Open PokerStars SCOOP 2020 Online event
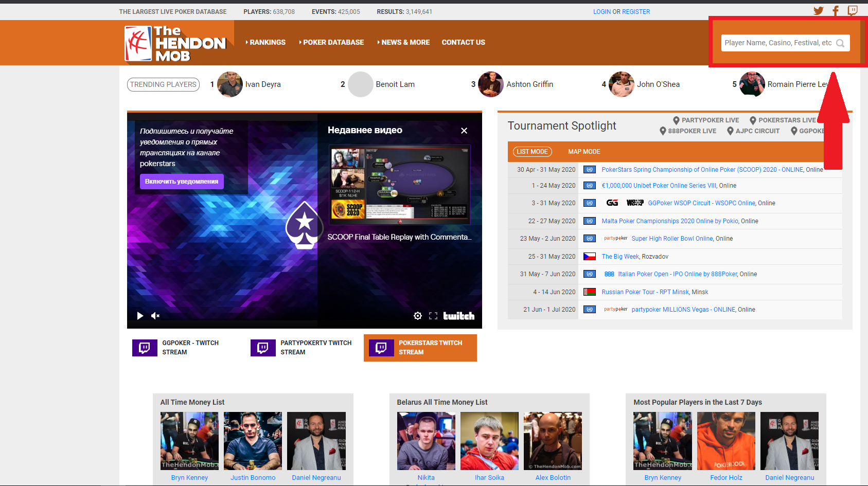This screenshot has width=868, height=486. pyautogui.click(x=702, y=170)
